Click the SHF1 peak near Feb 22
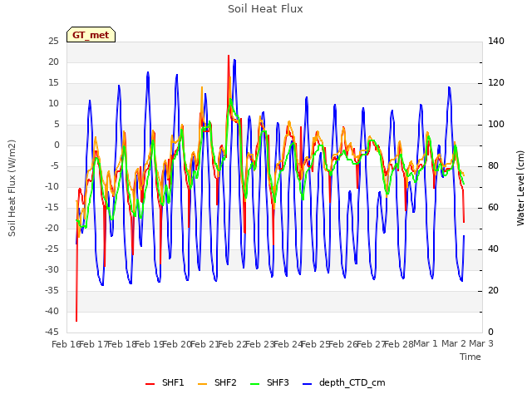 click(x=229, y=56)
